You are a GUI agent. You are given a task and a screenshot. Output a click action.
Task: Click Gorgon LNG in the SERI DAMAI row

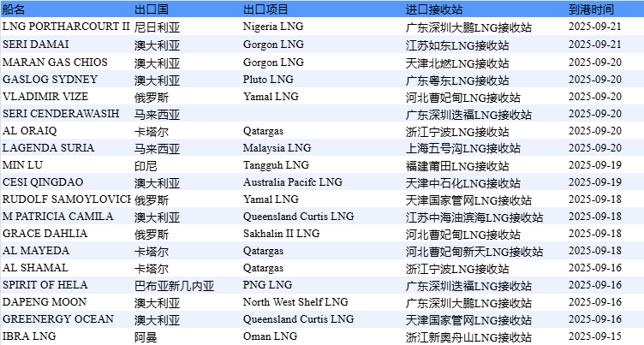point(273,45)
